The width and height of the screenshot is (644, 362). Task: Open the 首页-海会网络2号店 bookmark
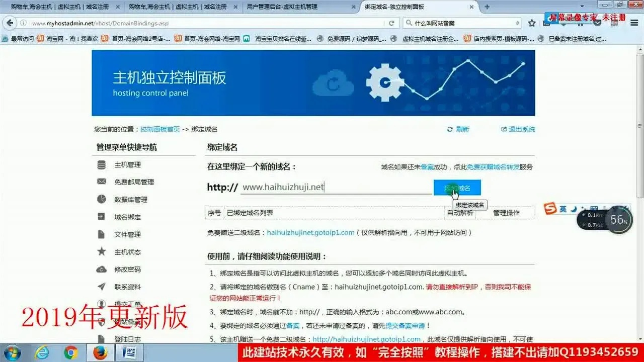click(x=135, y=38)
